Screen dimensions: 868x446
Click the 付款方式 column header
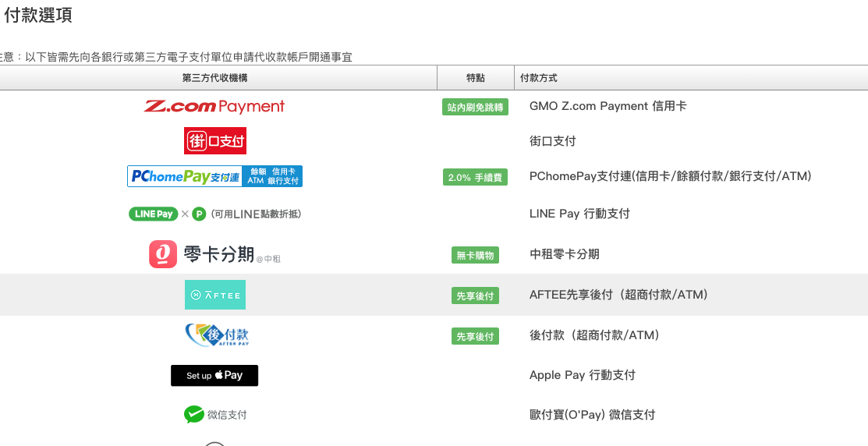pyautogui.click(x=539, y=78)
